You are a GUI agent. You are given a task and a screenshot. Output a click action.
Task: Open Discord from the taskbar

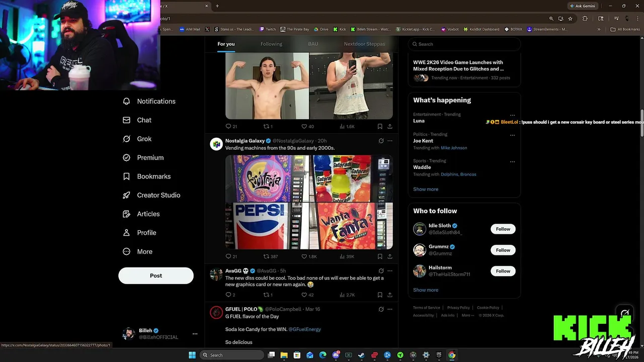[x=336, y=355]
